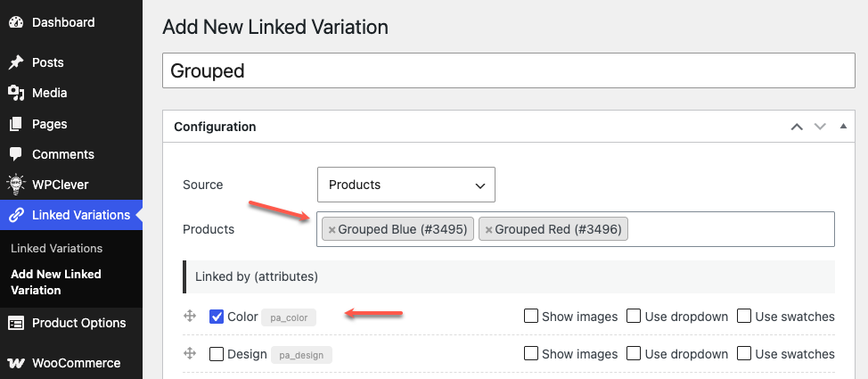Click Add New Linked Variation submenu link
This screenshot has width=868, height=379.
click(x=56, y=282)
